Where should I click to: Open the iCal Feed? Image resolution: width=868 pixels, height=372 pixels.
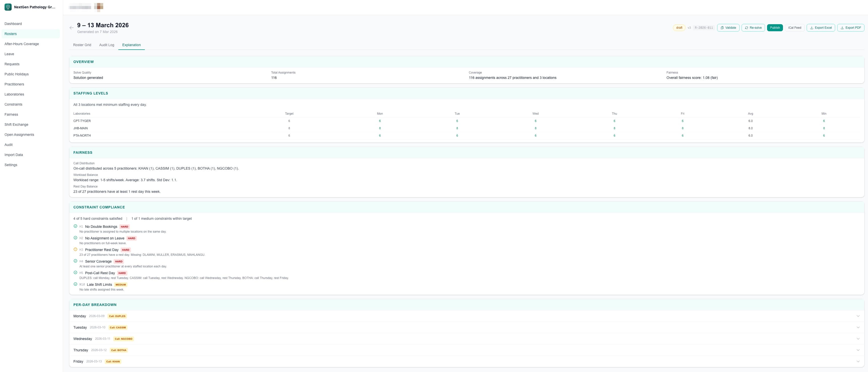tap(795, 28)
